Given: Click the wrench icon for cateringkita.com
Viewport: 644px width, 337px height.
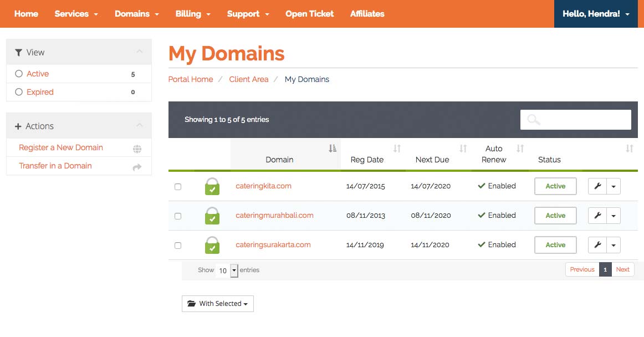Looking at the screenshot, I should coord(597,186).
